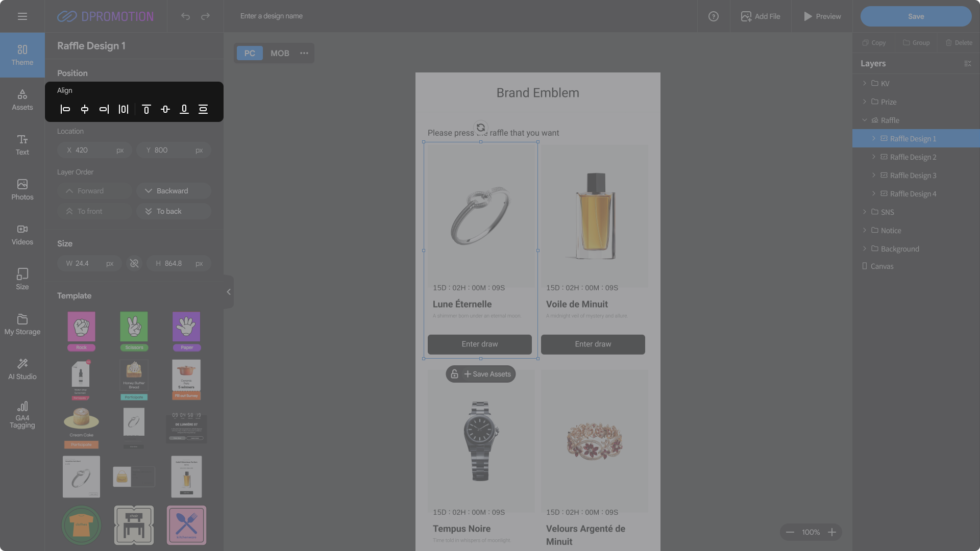Image resolution: width=980 pixels, height=551 pixels.
Task: Open the AI Studio sidebar tool
Action: (x=22, y=369)
